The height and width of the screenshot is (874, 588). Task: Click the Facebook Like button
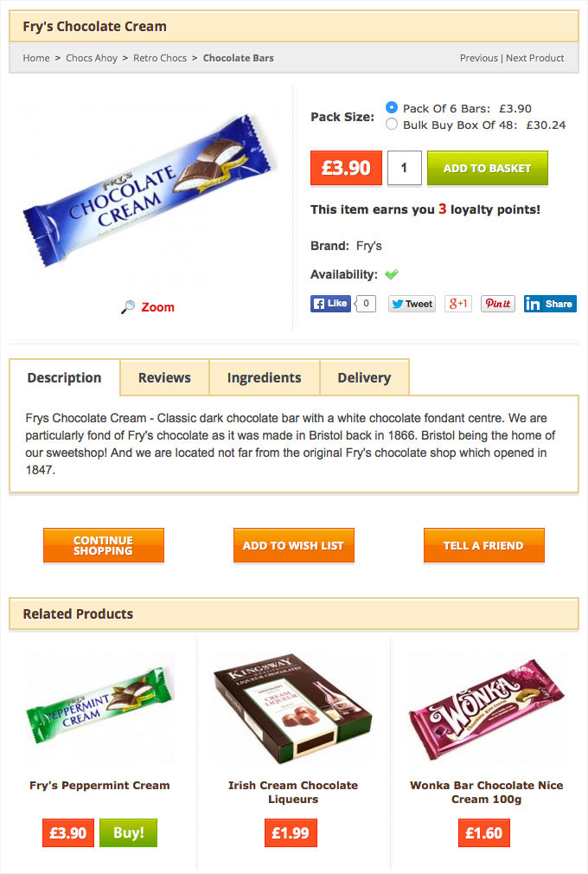point(330,303)
